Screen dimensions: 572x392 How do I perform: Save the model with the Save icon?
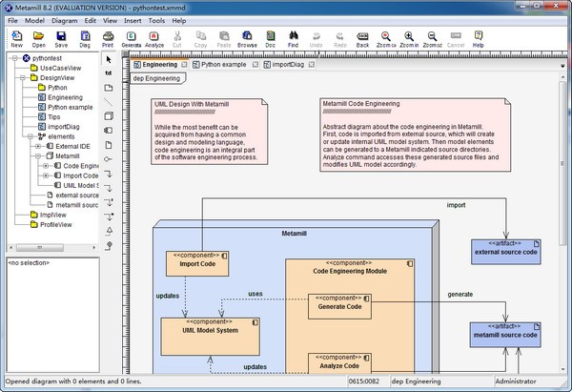click(61, 39)
